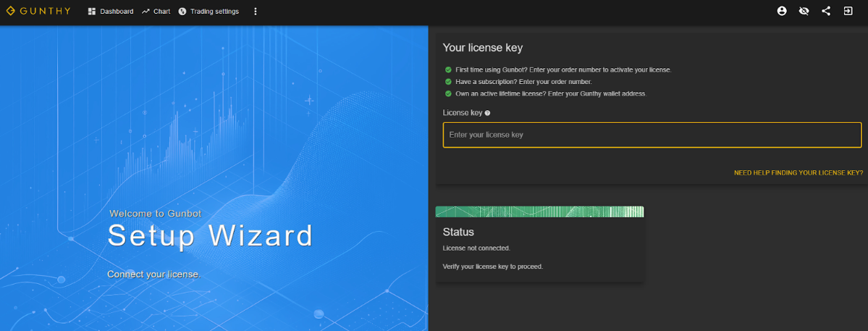Click the Trading settings globe icon
The image size is (868, 331).
coord(182,11)
